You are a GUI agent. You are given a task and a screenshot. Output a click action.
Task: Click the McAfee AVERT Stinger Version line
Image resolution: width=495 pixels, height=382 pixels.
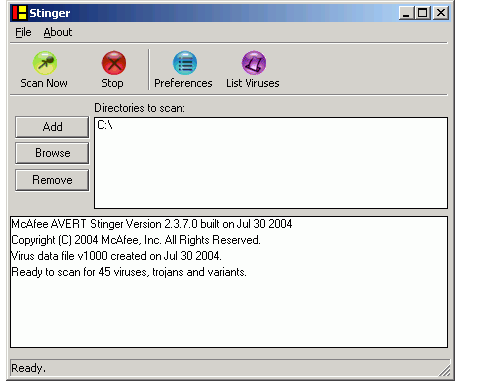pos(152,224)
